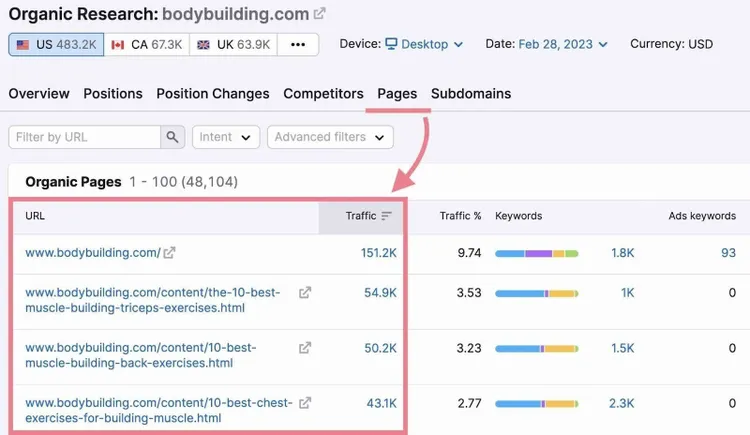Image resolution: width=750 pixels, height=435 pixels.
Task: Click the Traffic % column header
Action: click(x=460, y=216)
